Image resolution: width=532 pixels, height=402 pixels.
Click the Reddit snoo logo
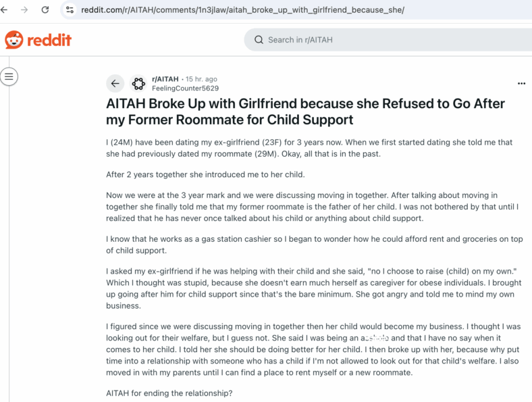click(x=14, y=40)
